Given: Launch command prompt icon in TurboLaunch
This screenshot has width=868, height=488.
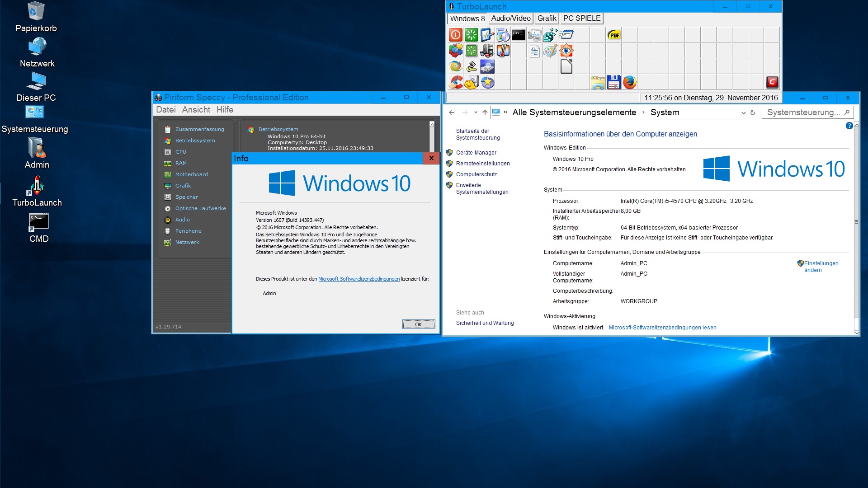Looking at the screenshot, I should [519, 35].
